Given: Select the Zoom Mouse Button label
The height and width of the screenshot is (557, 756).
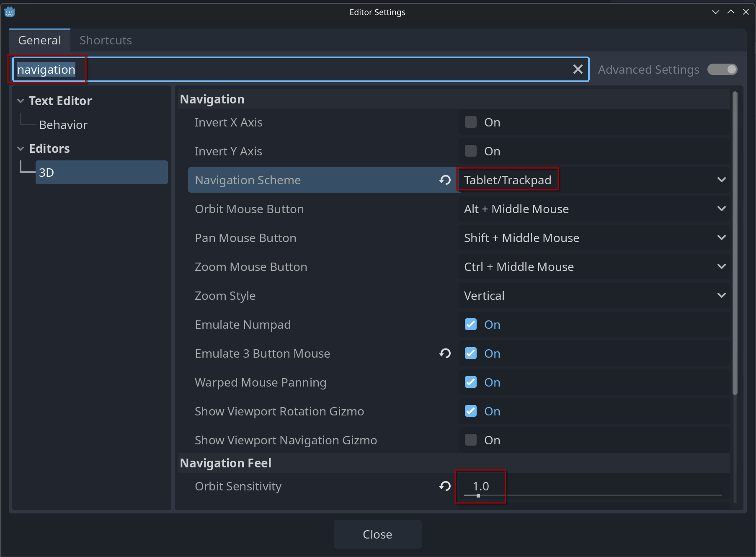Looking at the screenshot, I should [x=251, y=267].
